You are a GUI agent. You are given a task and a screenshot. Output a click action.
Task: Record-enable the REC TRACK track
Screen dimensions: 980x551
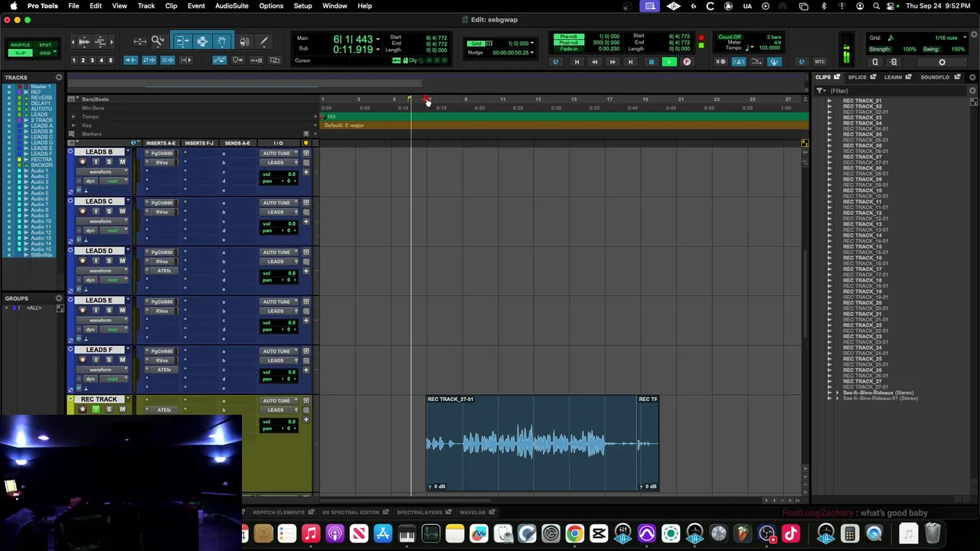click(83, 409)
